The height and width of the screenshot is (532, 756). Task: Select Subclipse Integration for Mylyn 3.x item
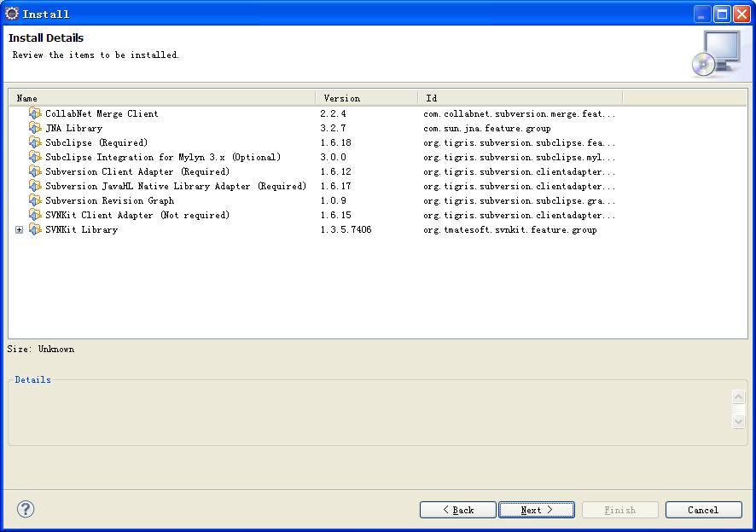point(163,157)
